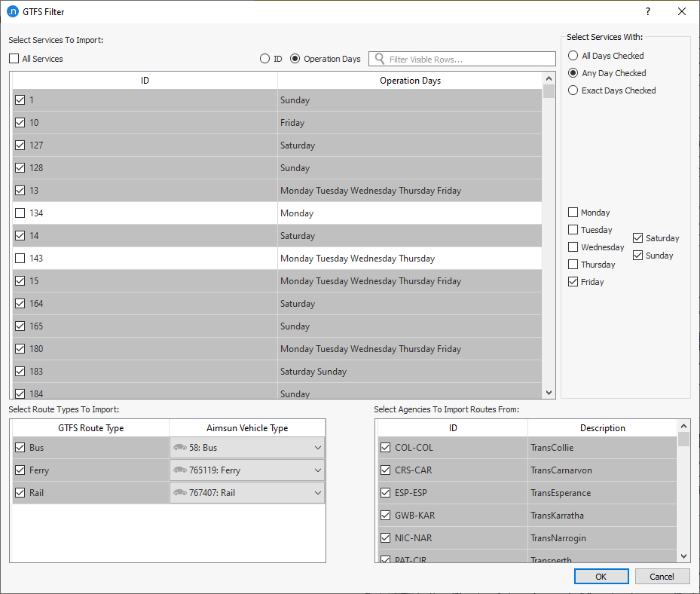
Task: Enable service 134 in the import list
Action: [x=20, y=213]
